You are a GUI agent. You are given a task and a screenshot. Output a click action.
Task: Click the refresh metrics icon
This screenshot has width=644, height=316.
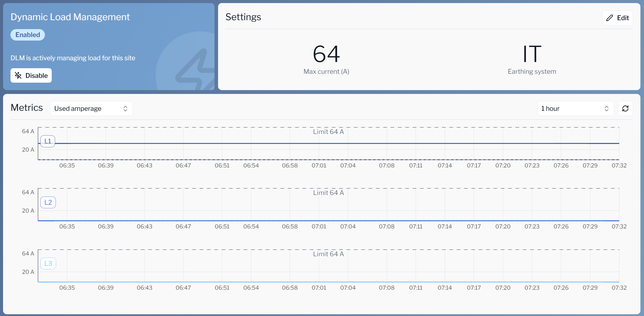click(625, 108)
